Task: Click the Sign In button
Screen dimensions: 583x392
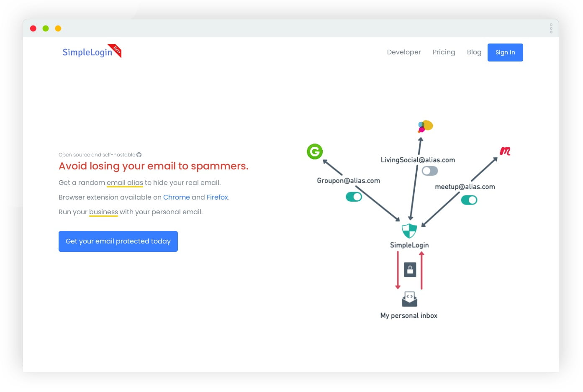Action: [505, 52]
